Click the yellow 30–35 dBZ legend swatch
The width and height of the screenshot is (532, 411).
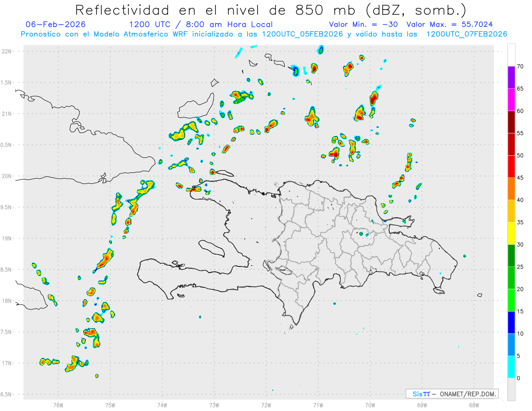pos(511,233)
